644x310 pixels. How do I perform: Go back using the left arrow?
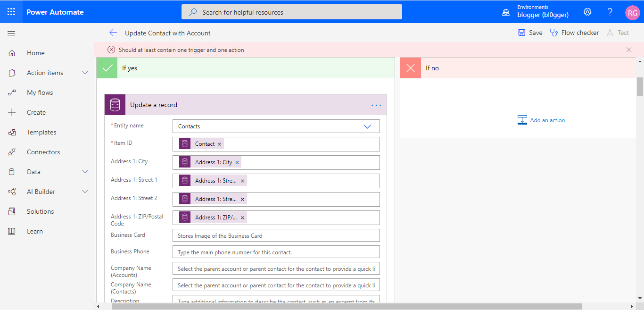(113, 33)
